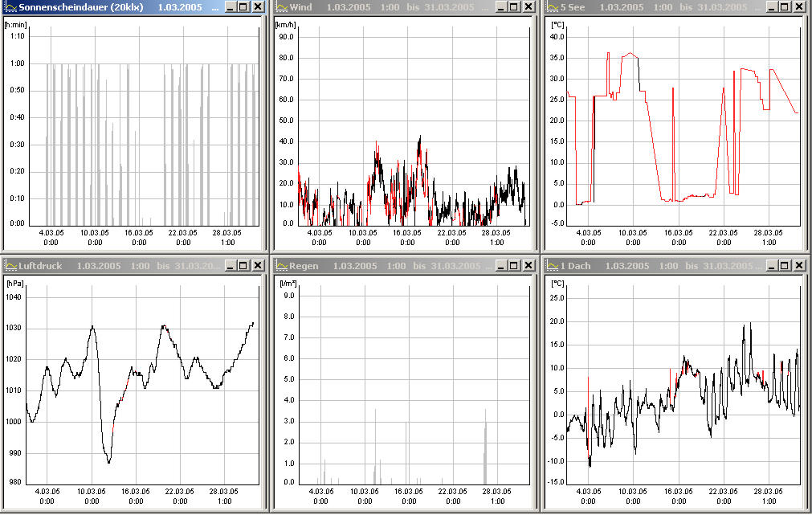
Task: Open the 1 Dach window's chart icon menu
Action: pyautogui.click(x=553, y=266)
